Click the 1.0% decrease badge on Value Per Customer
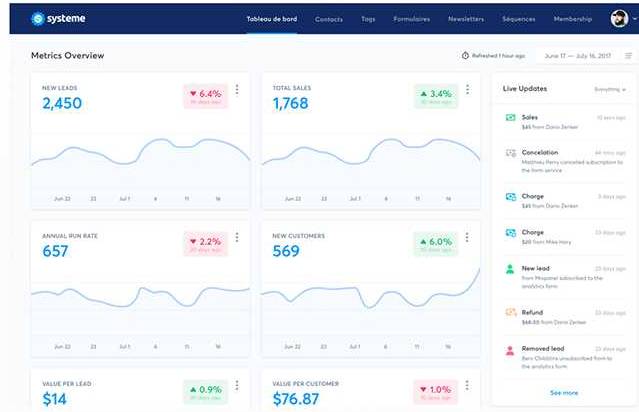Screen dimensions: 639x412 (436, 392)
